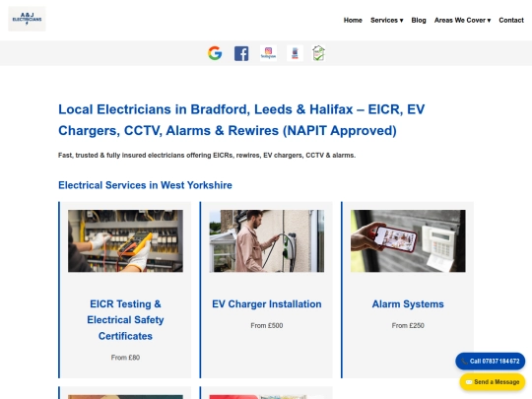Click the Send a Message button
Viewport: 532px width, 399px height.
point(493,382)
